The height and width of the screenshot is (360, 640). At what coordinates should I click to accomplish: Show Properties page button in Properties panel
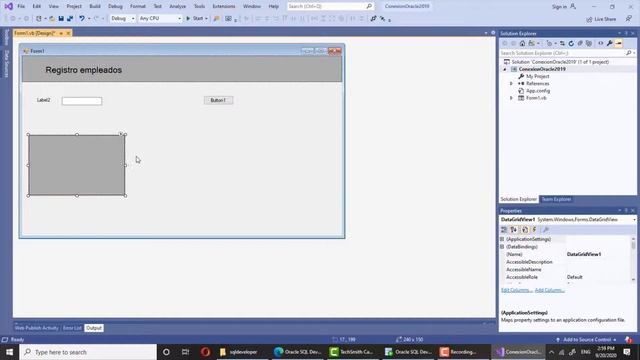click(x=525, y=230)
